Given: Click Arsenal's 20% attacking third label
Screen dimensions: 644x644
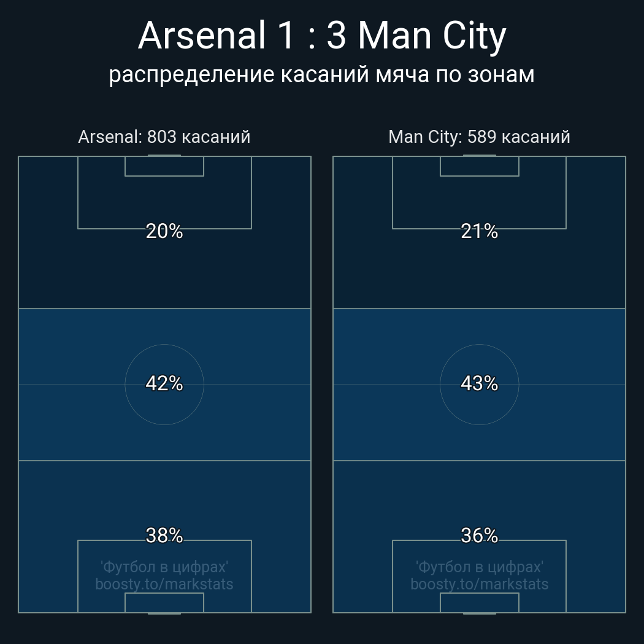Looking at the screenshot, I should [164, 231].
